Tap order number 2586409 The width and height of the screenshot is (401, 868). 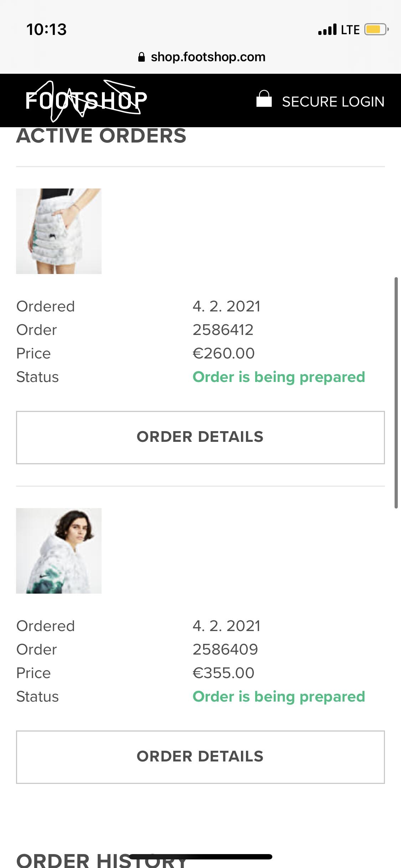225,650
